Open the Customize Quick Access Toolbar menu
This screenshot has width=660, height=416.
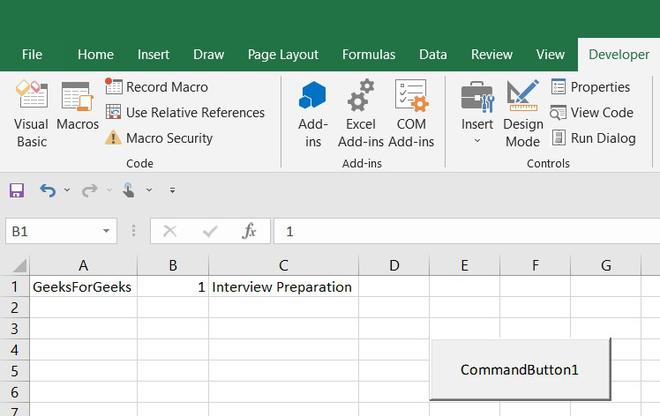[x=172, y=190]
